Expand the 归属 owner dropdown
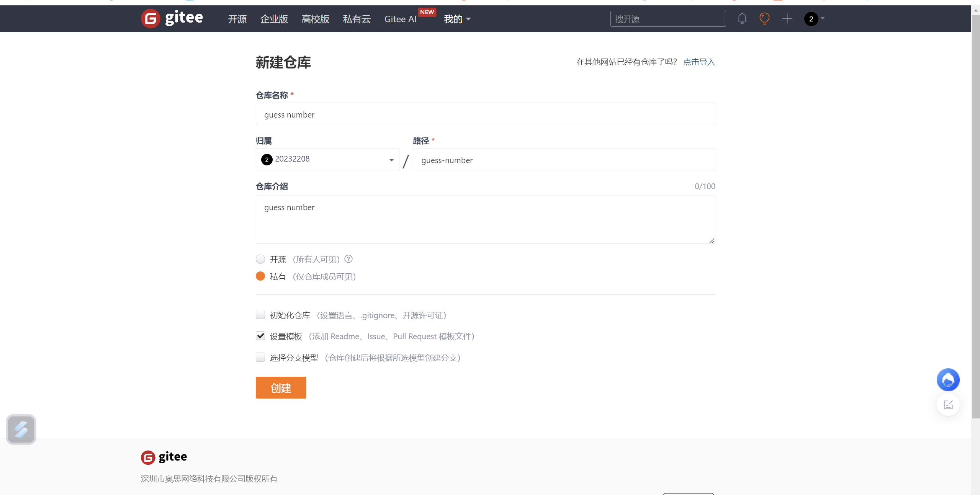Image resolution: width=980 pixels, height=495 pixels. pos(327,160)
